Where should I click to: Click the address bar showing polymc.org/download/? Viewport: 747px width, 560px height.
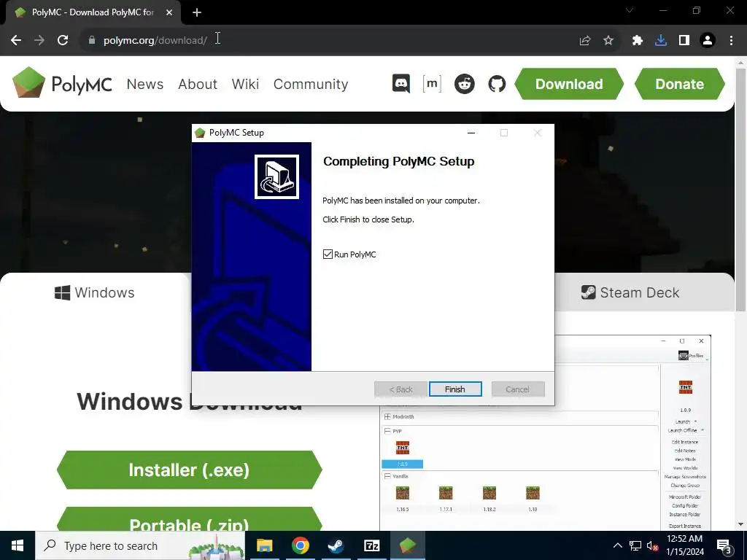pos(155,41)
